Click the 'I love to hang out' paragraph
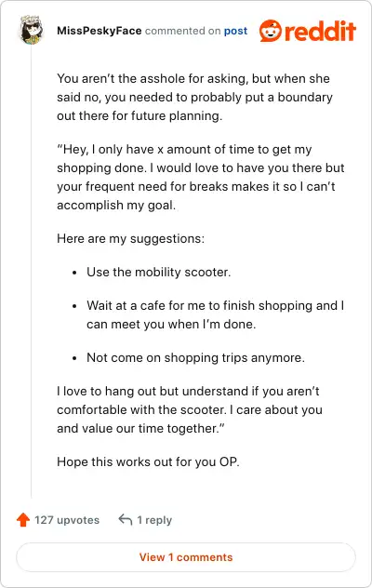The width and height of the screenshot is (372, 588). pos(190,409)
